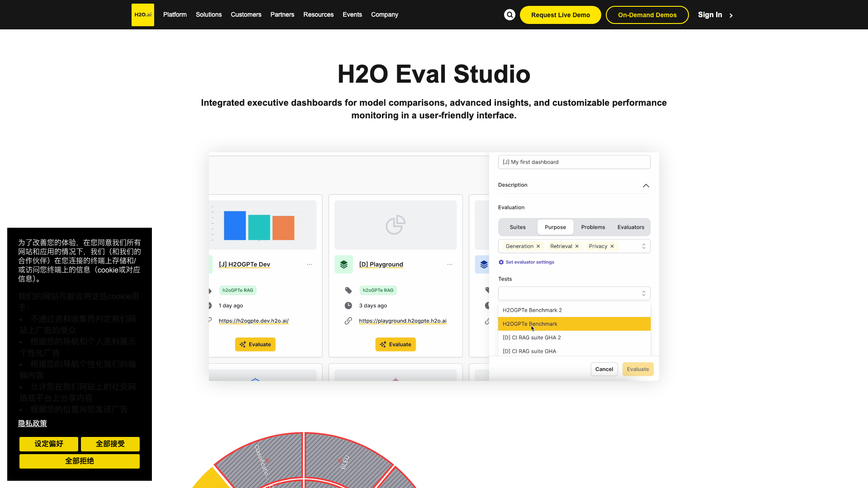Open Set evaluator settings link
Viewport: 868px width, 488px height.
[530, 262]
